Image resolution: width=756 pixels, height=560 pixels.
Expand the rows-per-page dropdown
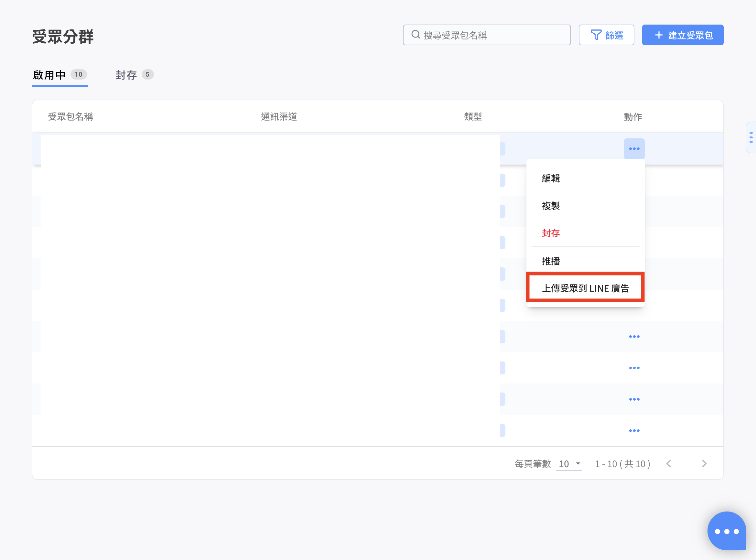[x=569, y=464]
